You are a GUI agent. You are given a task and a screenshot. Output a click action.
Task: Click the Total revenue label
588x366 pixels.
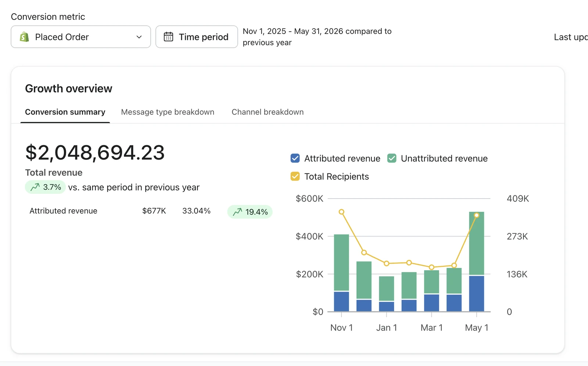click(x=54, y=173)
